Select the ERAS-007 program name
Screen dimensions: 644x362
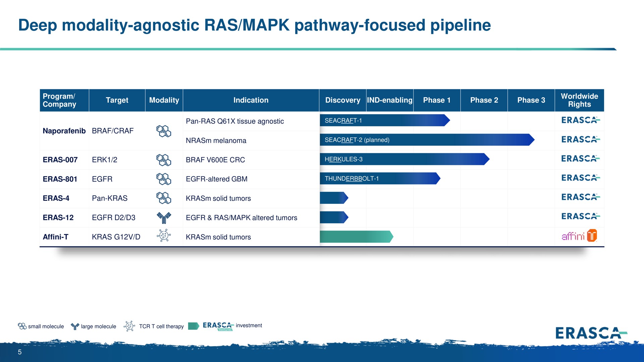click(60, 160)
